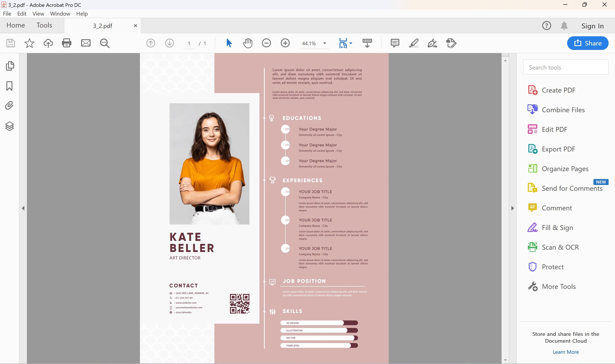Open the attachments panel
The height and width of the screenshot is (364, 615).
point(9,105)
